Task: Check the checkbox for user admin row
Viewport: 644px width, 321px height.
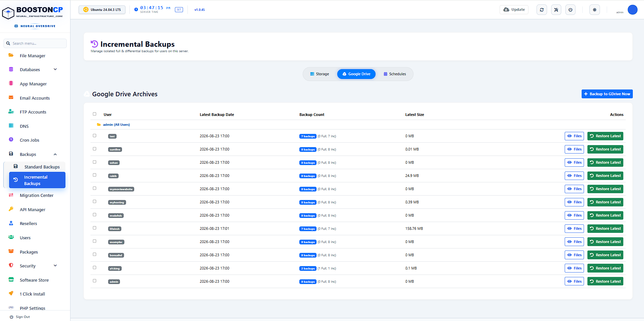Action: pos(95,281)
